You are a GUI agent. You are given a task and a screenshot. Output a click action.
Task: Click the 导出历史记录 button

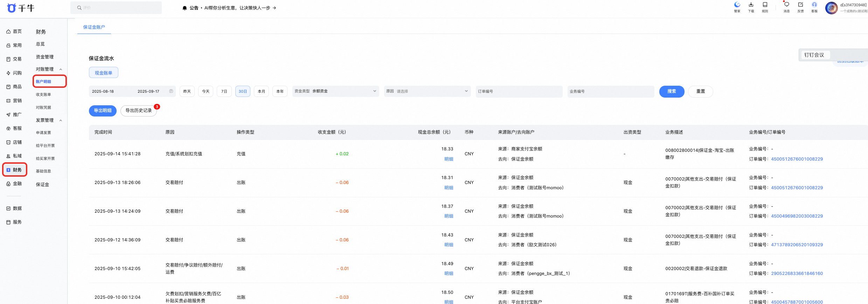139,111
